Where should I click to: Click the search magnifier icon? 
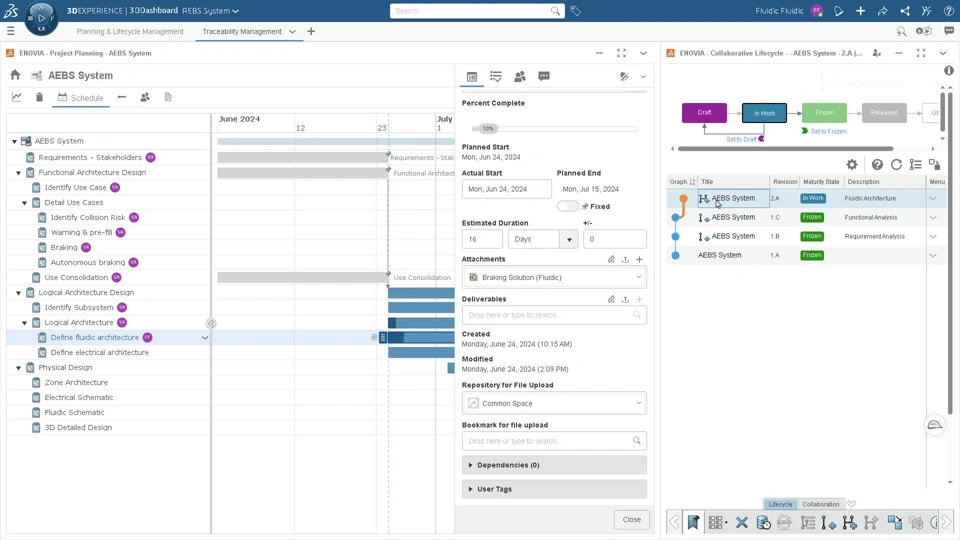(x=555, y=10)
